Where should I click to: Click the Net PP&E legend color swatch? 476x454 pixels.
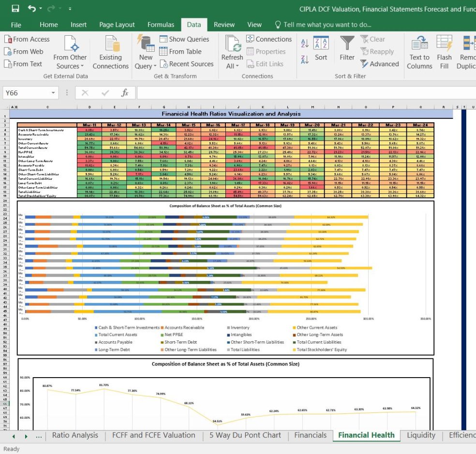[x=162, y=335]
